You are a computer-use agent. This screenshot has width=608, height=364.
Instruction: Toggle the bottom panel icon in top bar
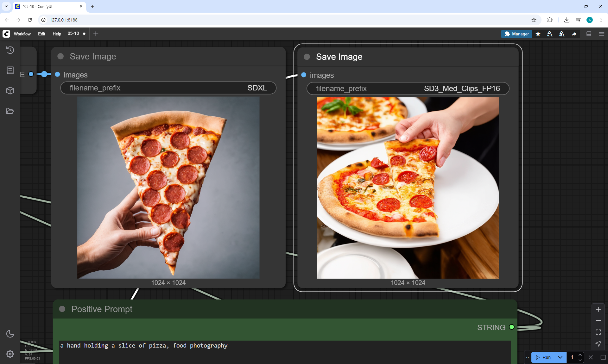(589, 34)
